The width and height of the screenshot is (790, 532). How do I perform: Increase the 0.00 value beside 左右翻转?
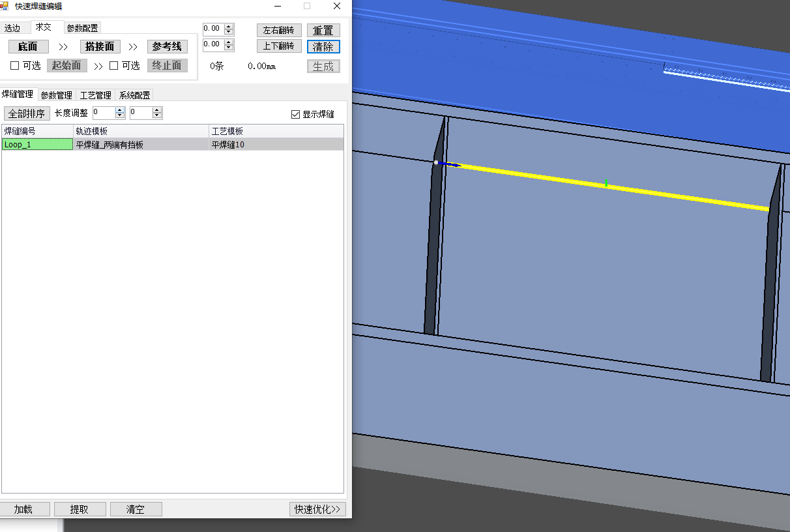tap(229, 26)
